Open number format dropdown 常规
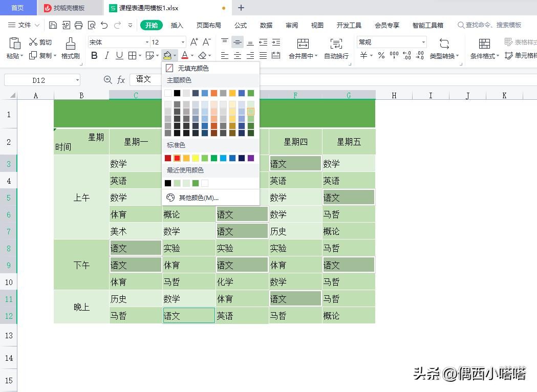The image size is (537, 392). click(x=424, y=42)
